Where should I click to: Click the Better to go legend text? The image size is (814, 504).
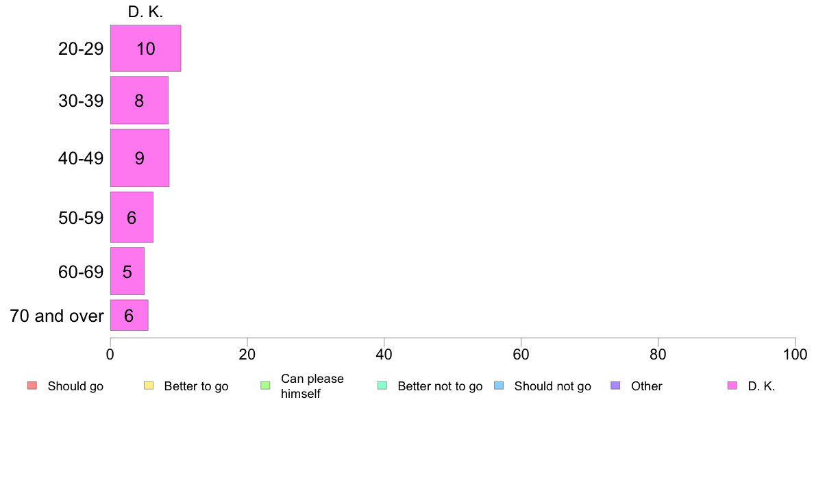[x=196, y=386]
